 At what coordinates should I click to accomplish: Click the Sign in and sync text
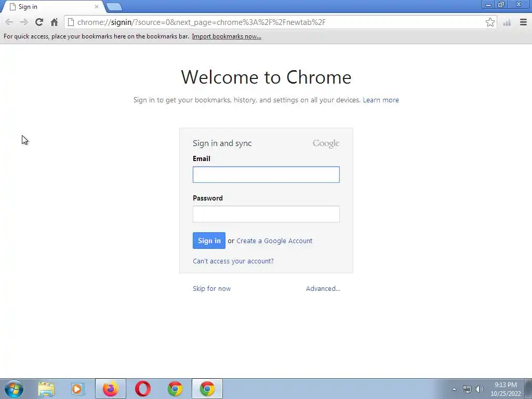click(x=222, y=143)
